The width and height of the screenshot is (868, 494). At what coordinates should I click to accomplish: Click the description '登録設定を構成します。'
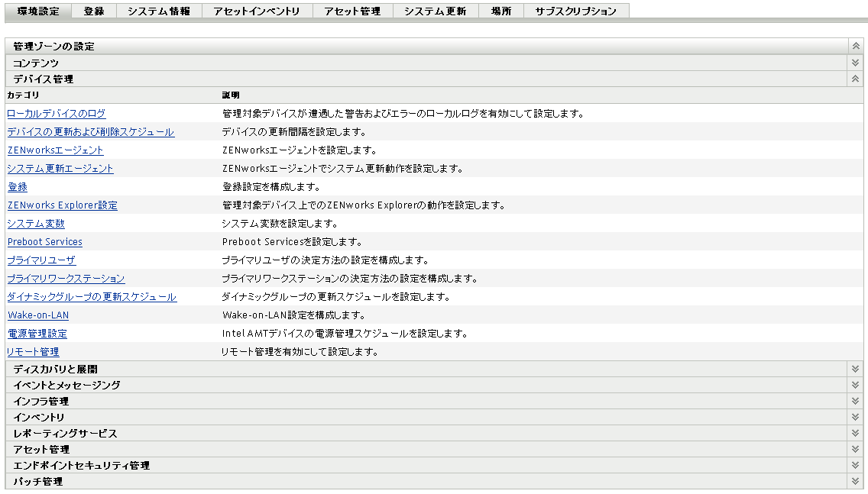tap(270, 187)
